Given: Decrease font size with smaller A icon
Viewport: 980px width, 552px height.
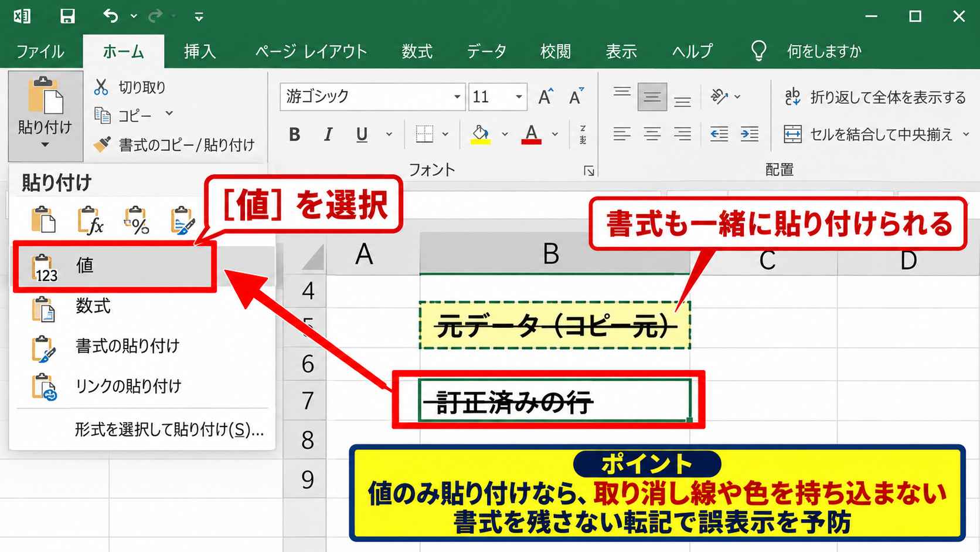Looking at the screenshot, I should [x=577, y=97].
